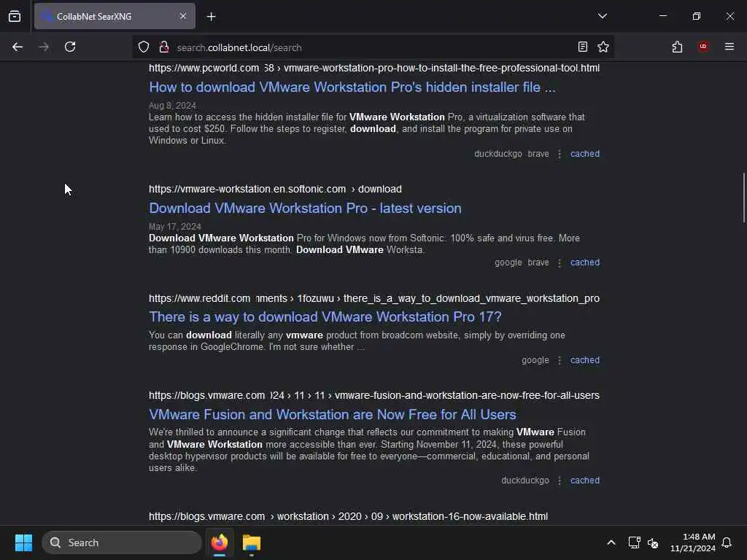The width and height of the screenshot is (747, 560).
Task: Open the clock showing 1:48 AM
Action: [x=693, y=542]
